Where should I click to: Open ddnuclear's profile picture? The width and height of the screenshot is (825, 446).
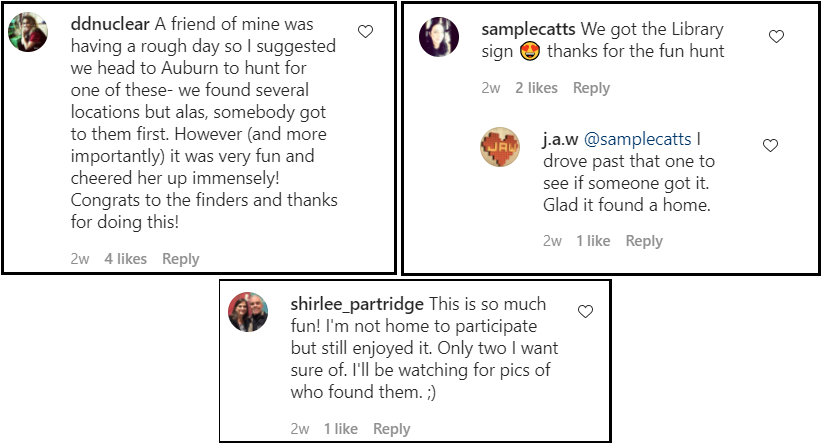(x=28, y=32)
